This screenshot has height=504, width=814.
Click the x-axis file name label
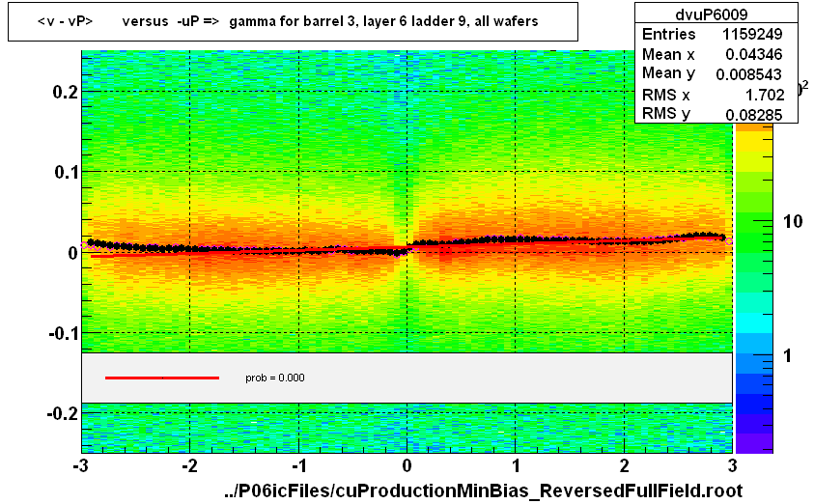tap(483, 490)
